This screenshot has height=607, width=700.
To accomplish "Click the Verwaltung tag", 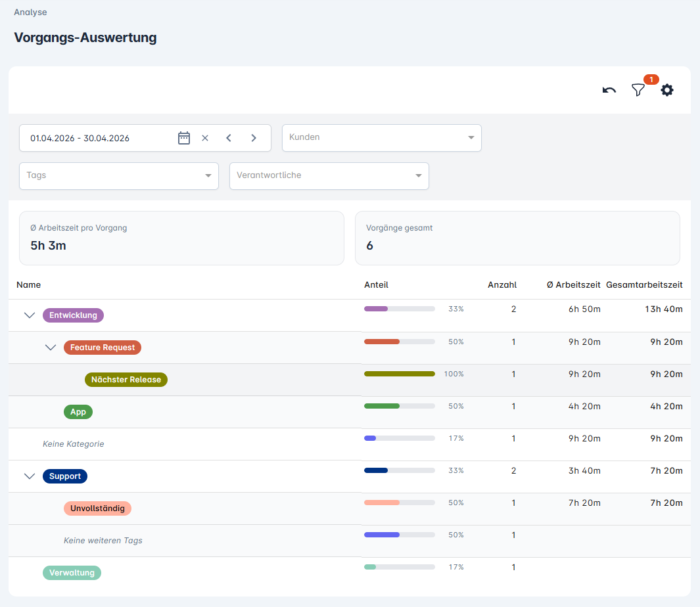I will tap(72, 573).
